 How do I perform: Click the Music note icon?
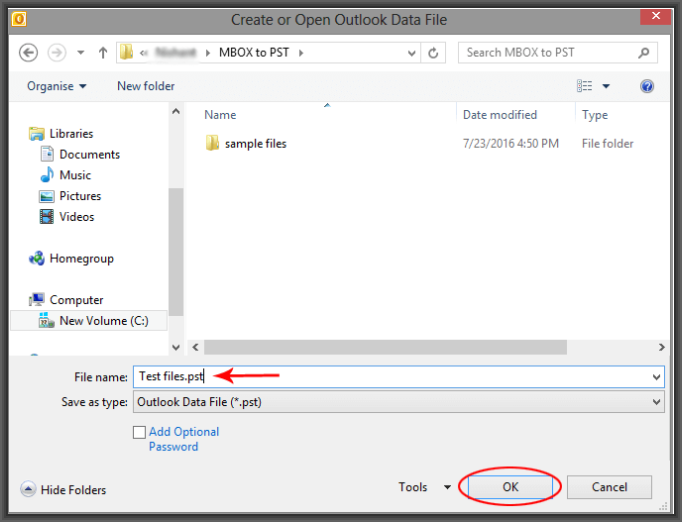[x=47, y=174]
